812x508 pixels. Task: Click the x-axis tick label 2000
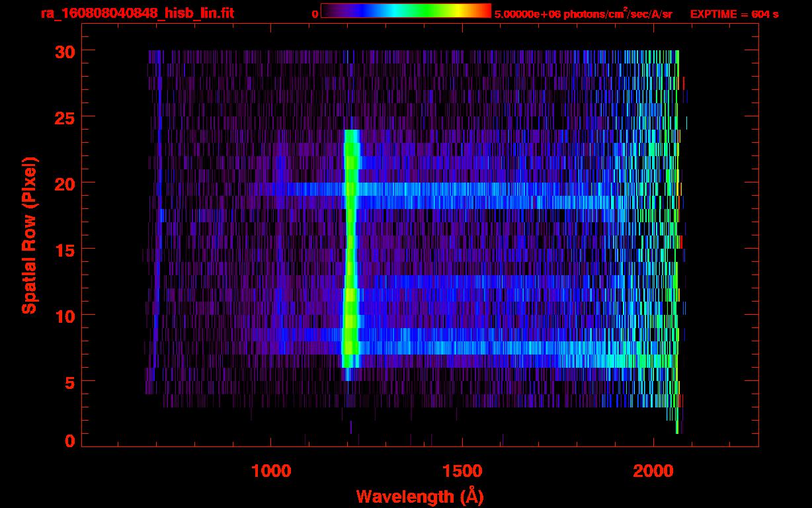coord(653,471)
